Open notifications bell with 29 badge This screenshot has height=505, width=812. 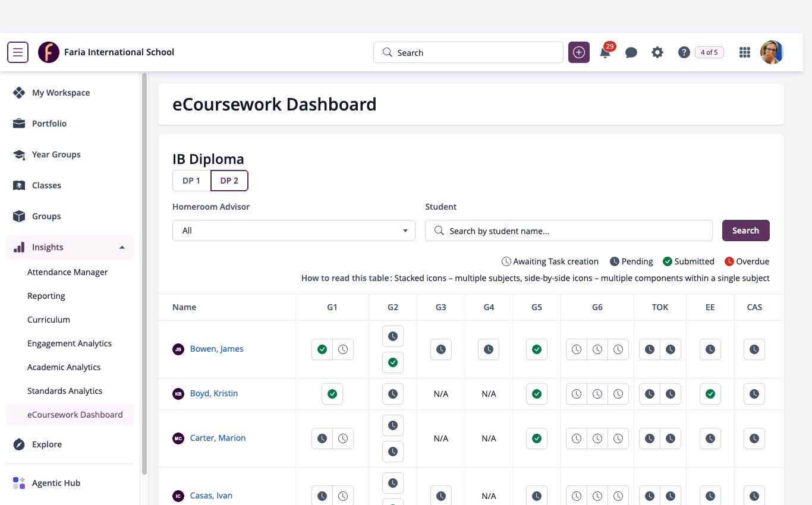coord(605,52)
